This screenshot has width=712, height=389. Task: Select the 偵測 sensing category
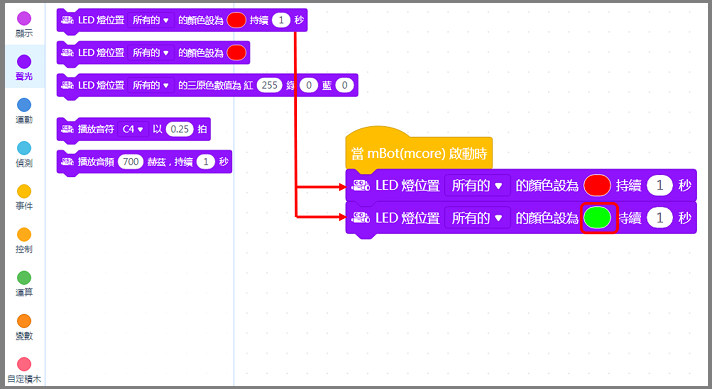coord(24,148)
